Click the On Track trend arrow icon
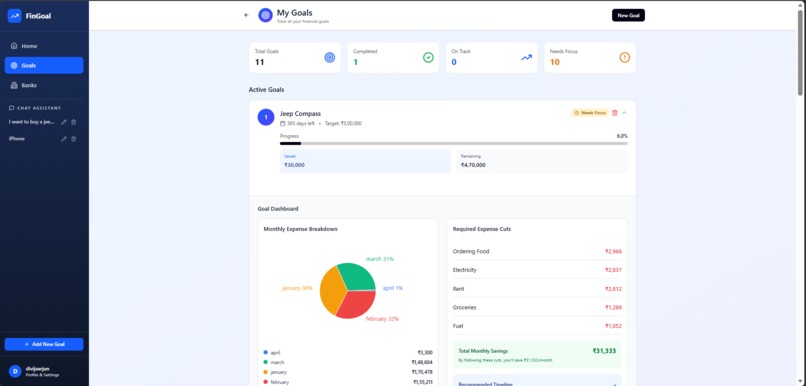The height and width of the screenshot is (386, 806). [526, 58]
